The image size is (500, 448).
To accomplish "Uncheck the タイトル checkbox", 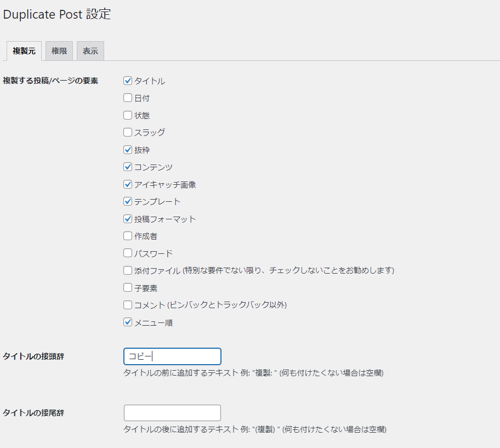I will pos(128,81).
